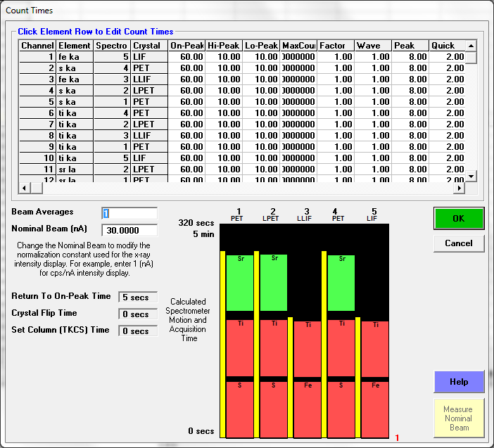Image resolution: width=494 pixels, height=448 pixels.
Task: Click the Nominal Beam (nA) value field
Action: [x=129, y=230]
